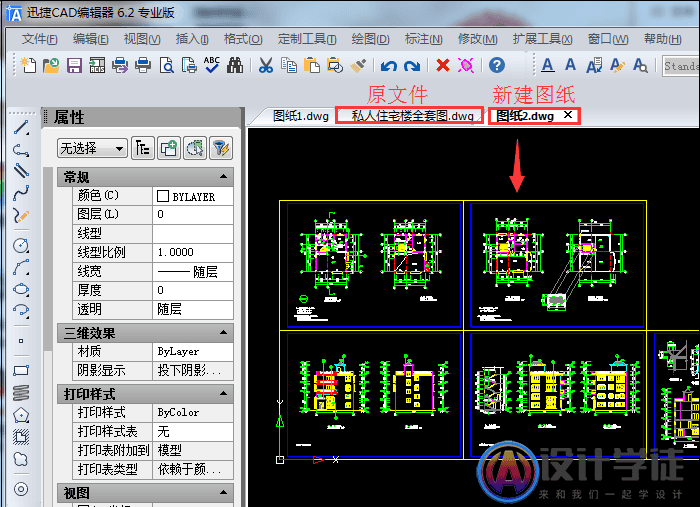Screen dimensions: 700x507
Task: Select the Polygon draw tool
Action: [21, 416]
